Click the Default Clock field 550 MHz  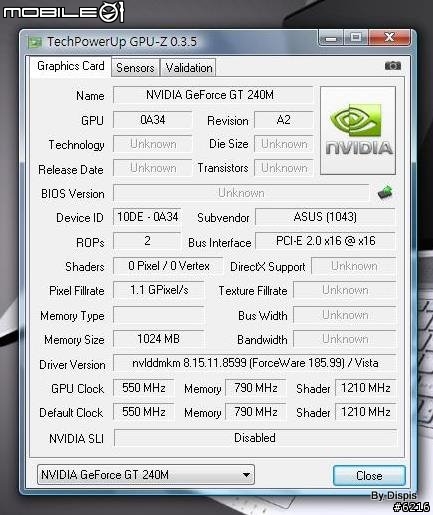[144, 412]
